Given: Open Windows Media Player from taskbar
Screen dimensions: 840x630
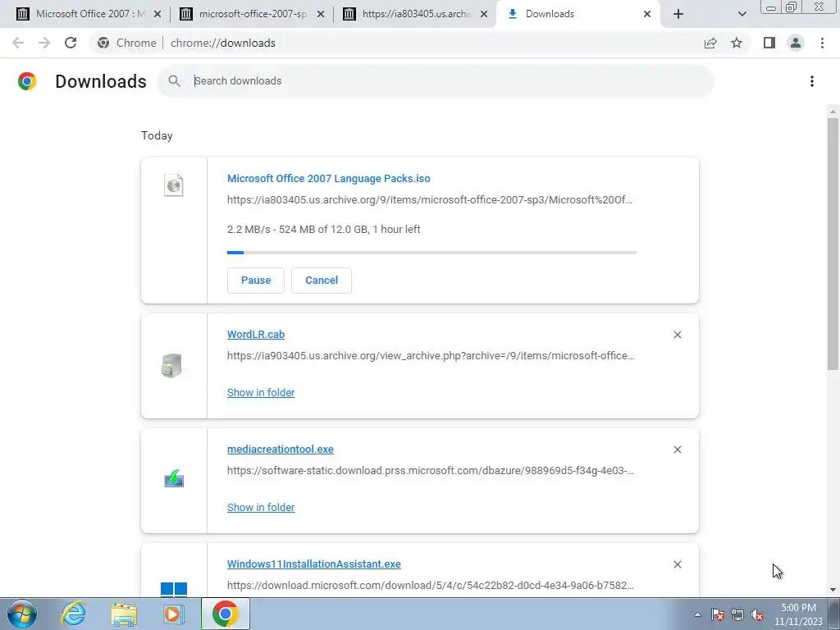Looking at the screenshot, I should (174, 614).
